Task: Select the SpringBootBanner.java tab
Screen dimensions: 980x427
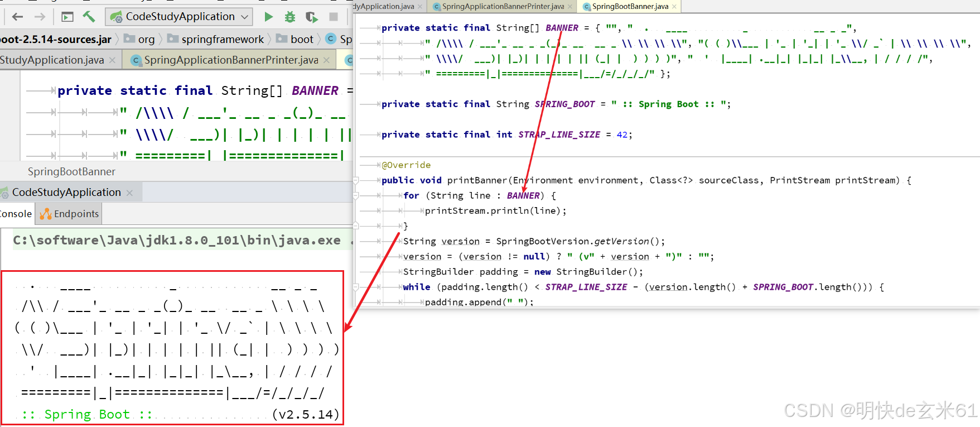Action: pyautogui.click(x=630, y=6)
